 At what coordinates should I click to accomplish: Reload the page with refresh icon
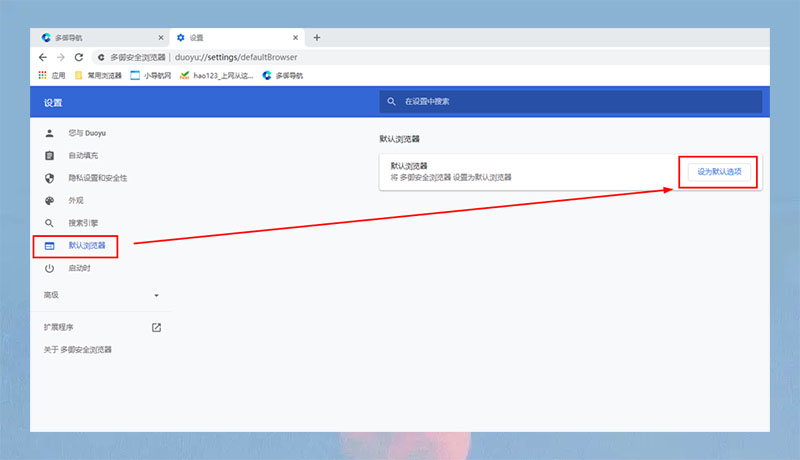(x=79, y=57)
